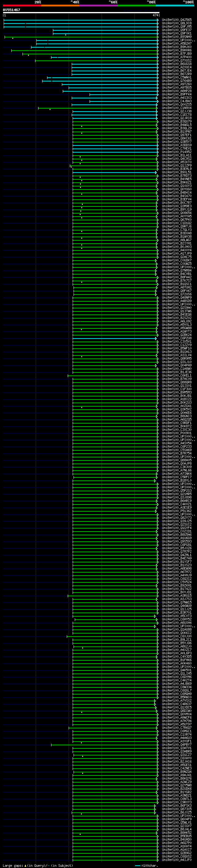Viewport: 197px width, 868px height.
Task: Select hit label UniRef100_A3DDS9
Action: 177,145
